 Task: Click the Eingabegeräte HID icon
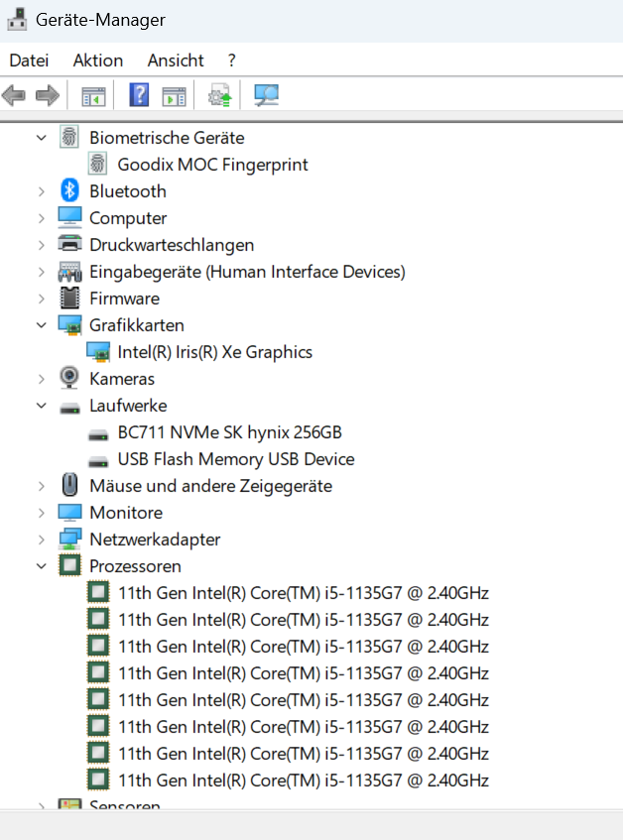[69, 272]
